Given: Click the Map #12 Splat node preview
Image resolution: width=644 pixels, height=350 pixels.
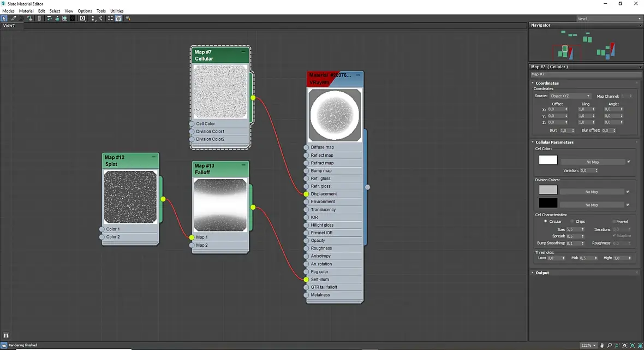Looking at the screenshot, I should [x=130, y=197].
